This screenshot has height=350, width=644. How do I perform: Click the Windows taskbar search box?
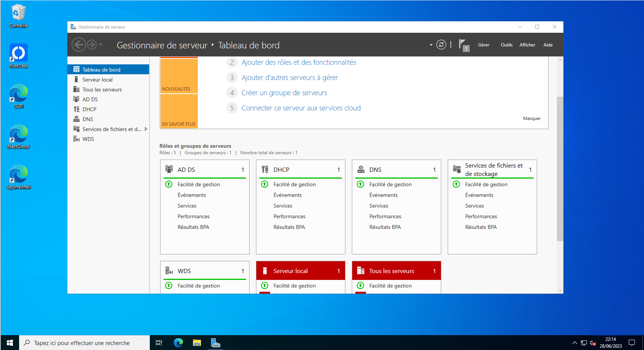click(x=84, y=343)
